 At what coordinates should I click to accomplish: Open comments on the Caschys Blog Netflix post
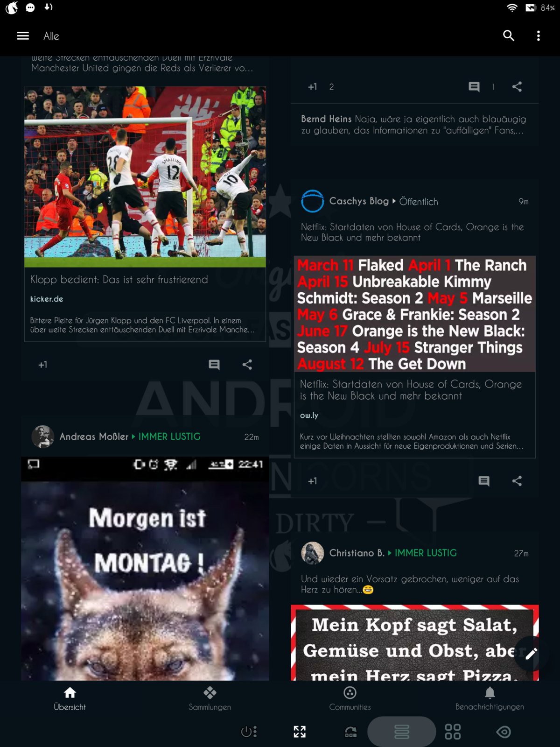[x=484, y=481]
